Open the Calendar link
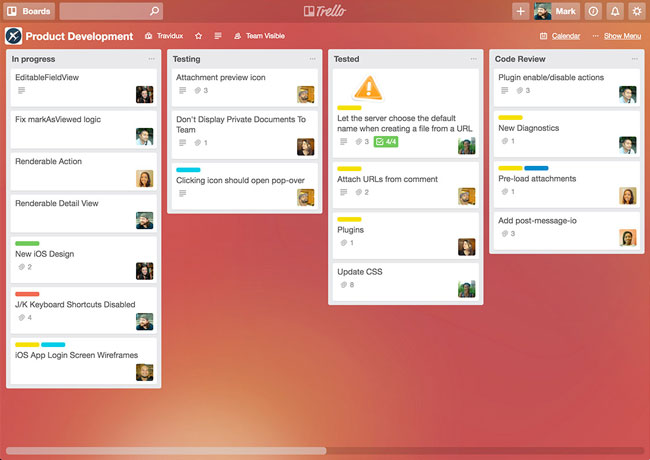Viewport: 650px width, 460px height. [x=560, y=36]
